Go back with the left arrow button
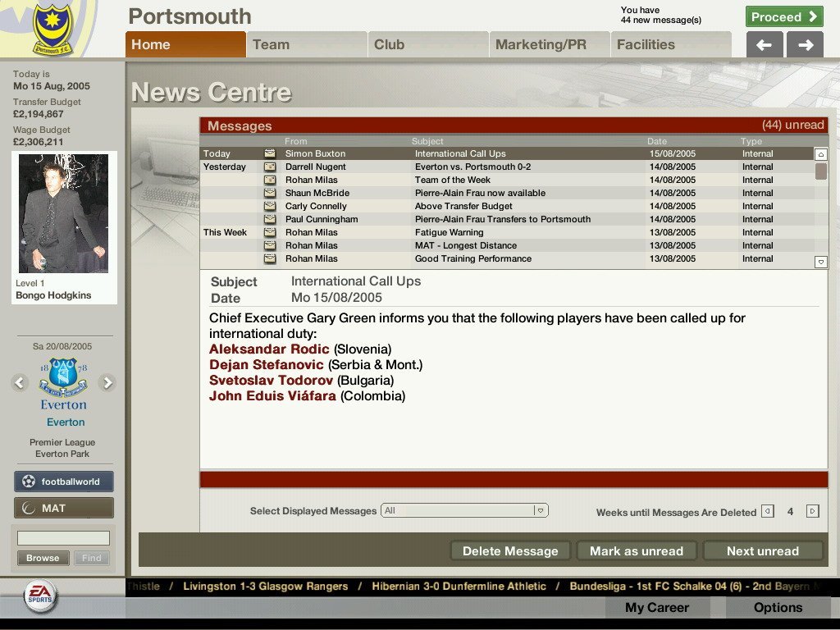 (x=764, y=45)
